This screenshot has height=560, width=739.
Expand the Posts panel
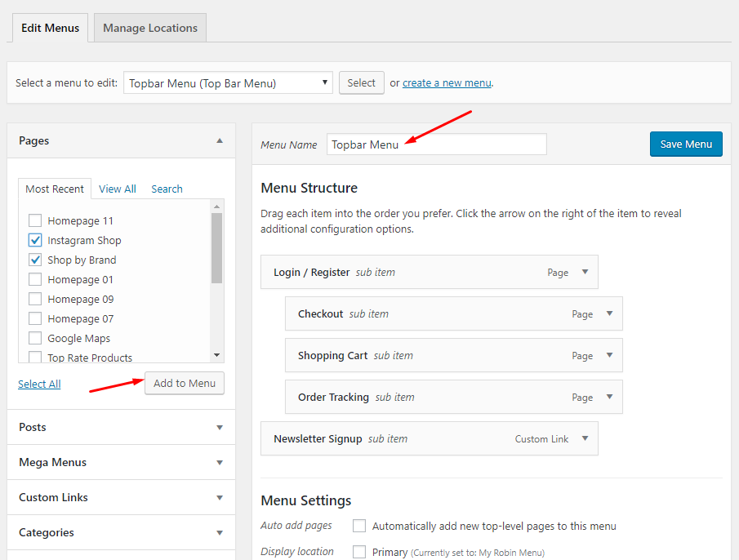point(219,427)
